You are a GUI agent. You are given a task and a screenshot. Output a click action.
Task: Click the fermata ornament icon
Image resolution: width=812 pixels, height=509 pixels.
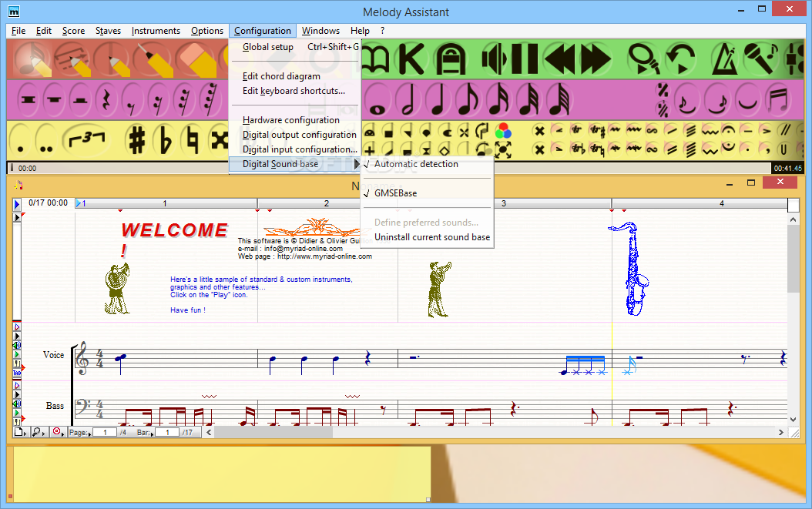[729, 130]
